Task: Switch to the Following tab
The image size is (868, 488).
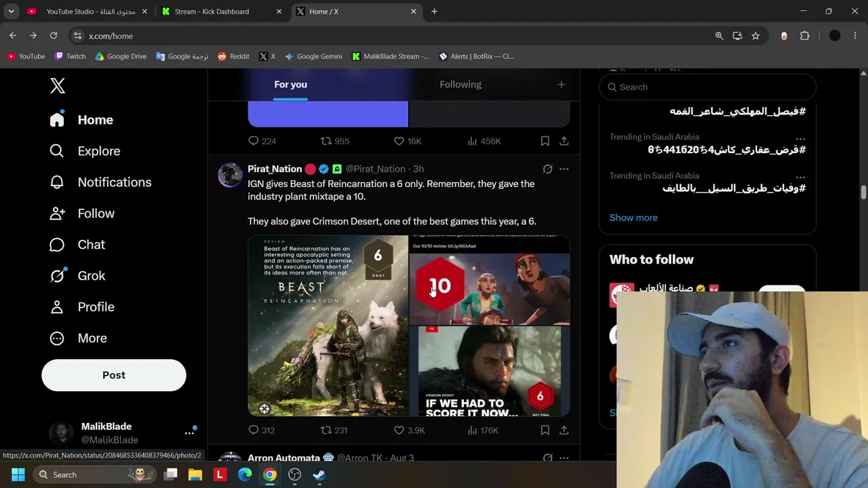Action: pyautogui.click(x=460, y=85)
